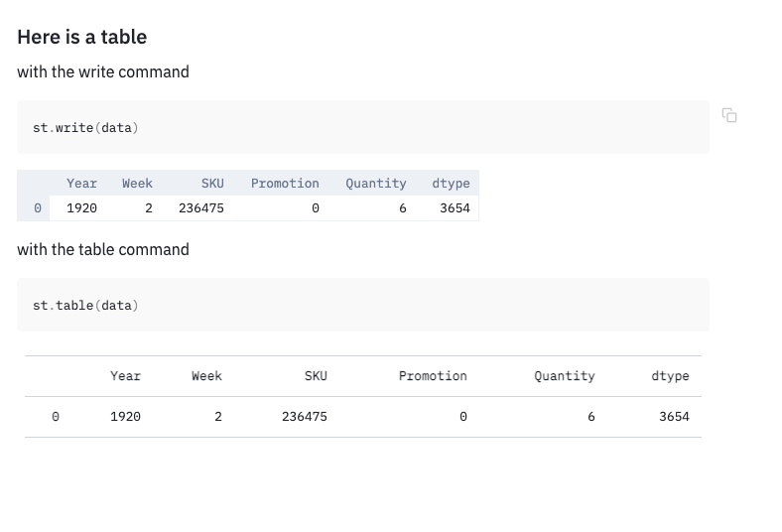The height and width of the screenshot is (532, 782).
Task: Sort by SKU header in the upper dataframe
Action: coord(212,184)
